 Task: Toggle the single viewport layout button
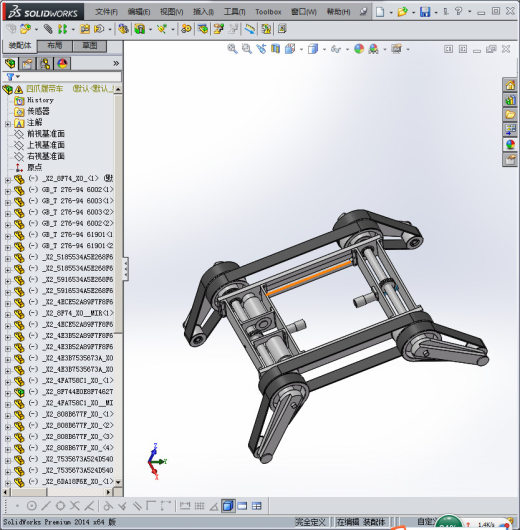[x=228, y=506]
